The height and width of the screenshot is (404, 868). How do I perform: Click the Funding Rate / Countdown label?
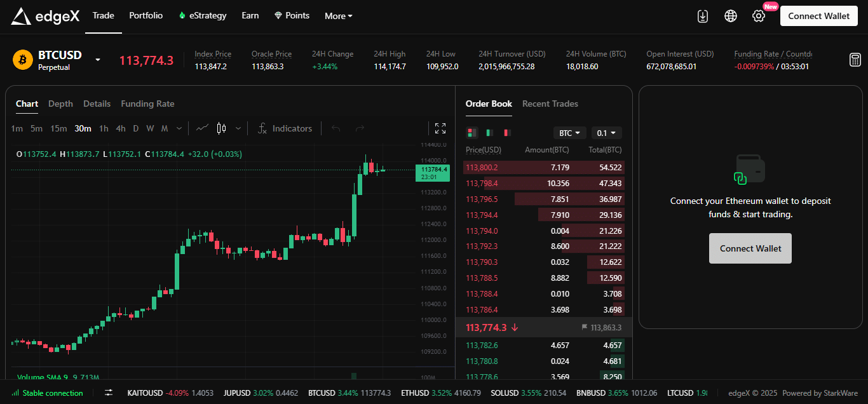point(773,54)
